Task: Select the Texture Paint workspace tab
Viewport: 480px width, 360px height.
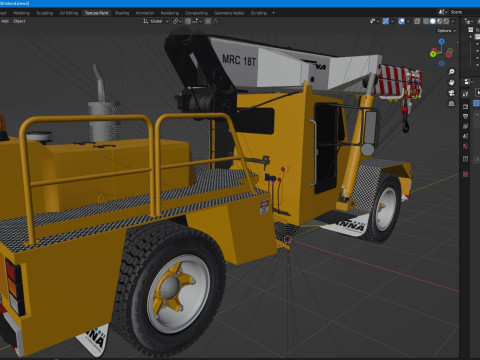Action: (x=96, y=13)
